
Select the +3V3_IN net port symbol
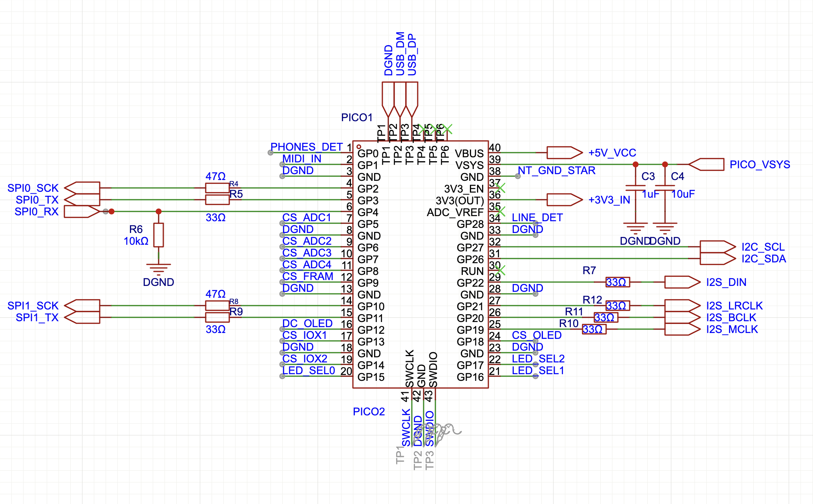(x=564, y=200)
